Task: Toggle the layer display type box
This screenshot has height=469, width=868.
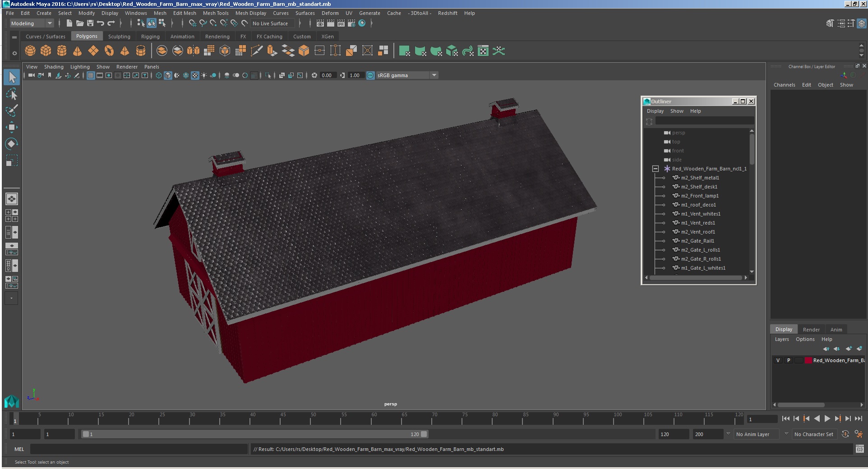Action: coord(799,360)
